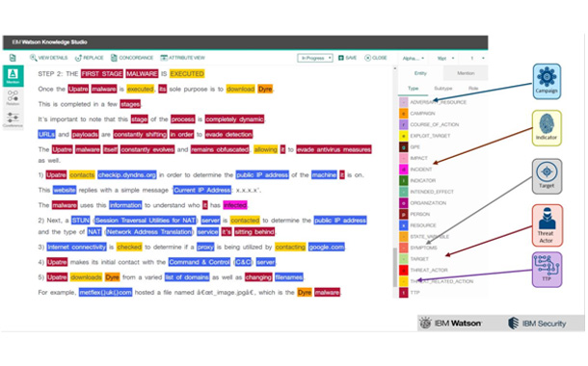Switch to Attribute View
Screen dimensions: 588x366
pyautogui.click(x=182, y=58)
